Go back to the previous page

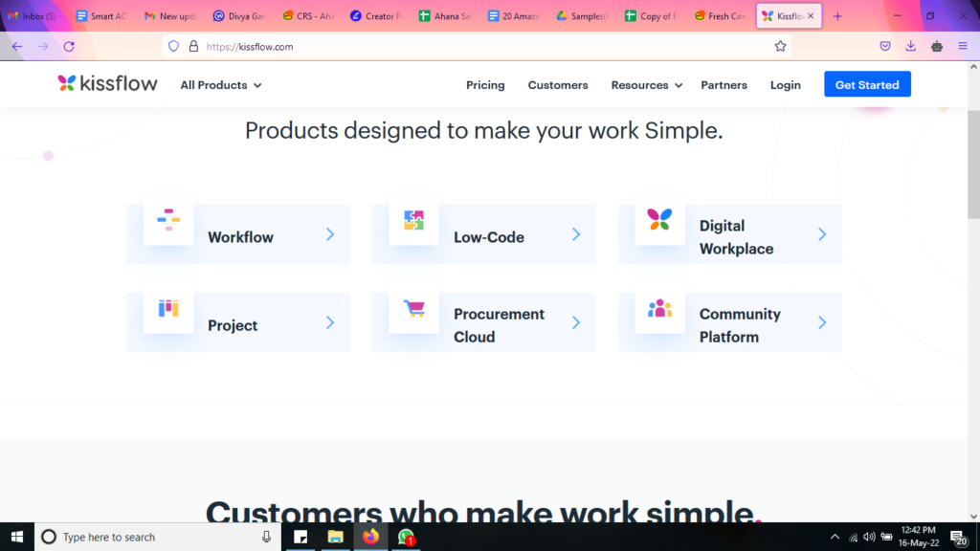(17, 46)
